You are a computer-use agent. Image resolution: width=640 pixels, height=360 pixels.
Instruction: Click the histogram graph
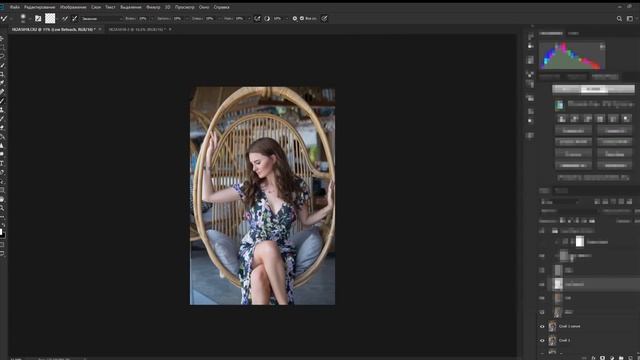tap(572, 56)
